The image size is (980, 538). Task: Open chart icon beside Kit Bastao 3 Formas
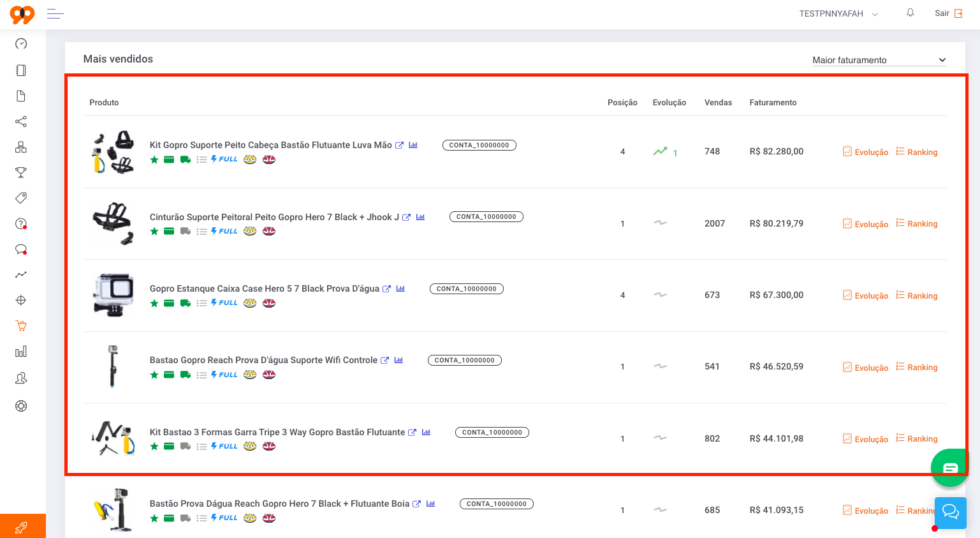coord(426,432)
